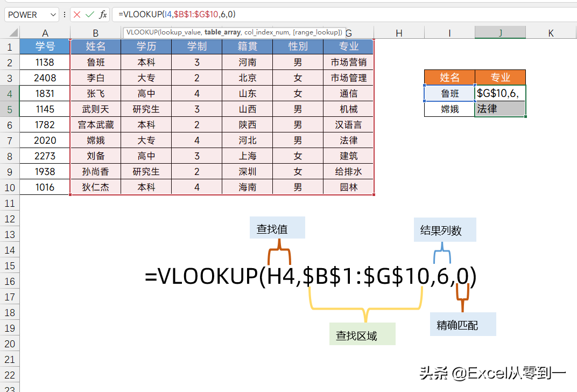
Task: Click the 学历 header cell
Action: (146, 46)
